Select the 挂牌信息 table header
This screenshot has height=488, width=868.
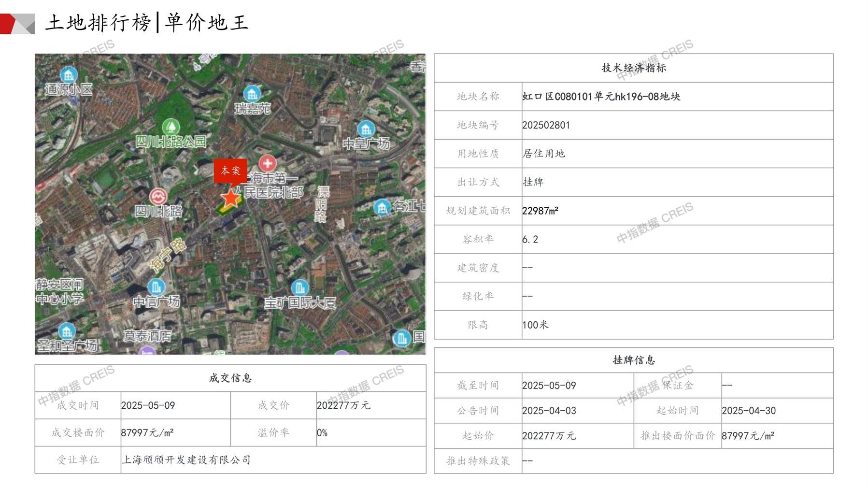coord(633,360)
